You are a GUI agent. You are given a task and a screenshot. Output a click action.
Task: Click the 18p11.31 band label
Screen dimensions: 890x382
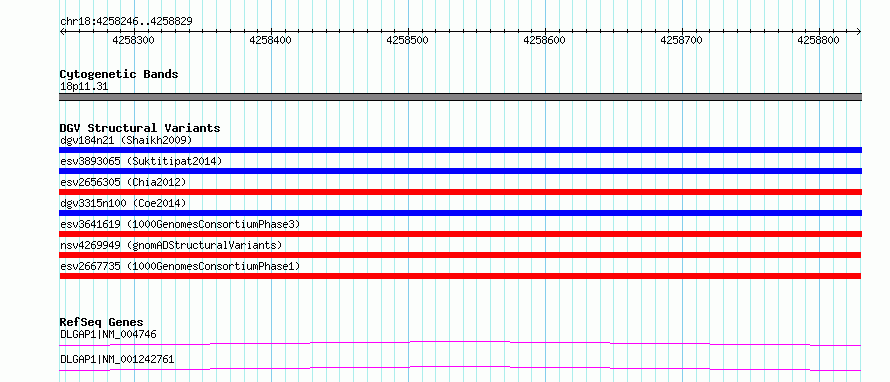pyautogui.click(x=84, y=87)
